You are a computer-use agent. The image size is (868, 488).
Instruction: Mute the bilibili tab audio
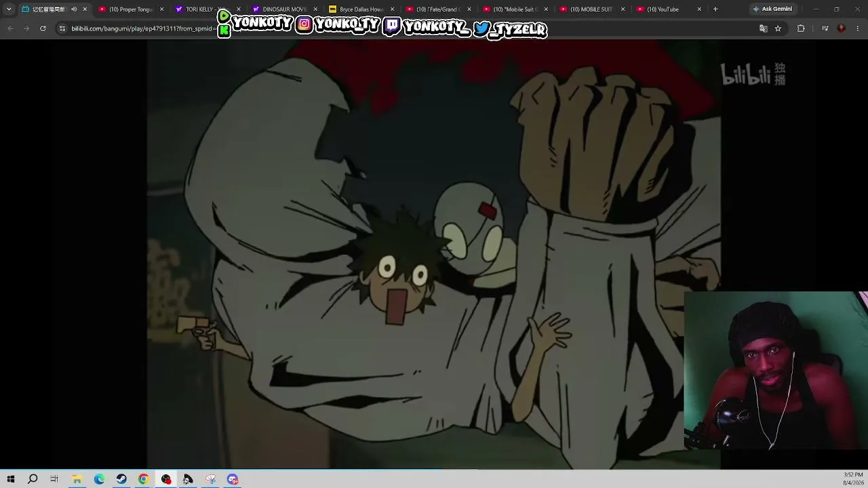[x=74, y=9]
